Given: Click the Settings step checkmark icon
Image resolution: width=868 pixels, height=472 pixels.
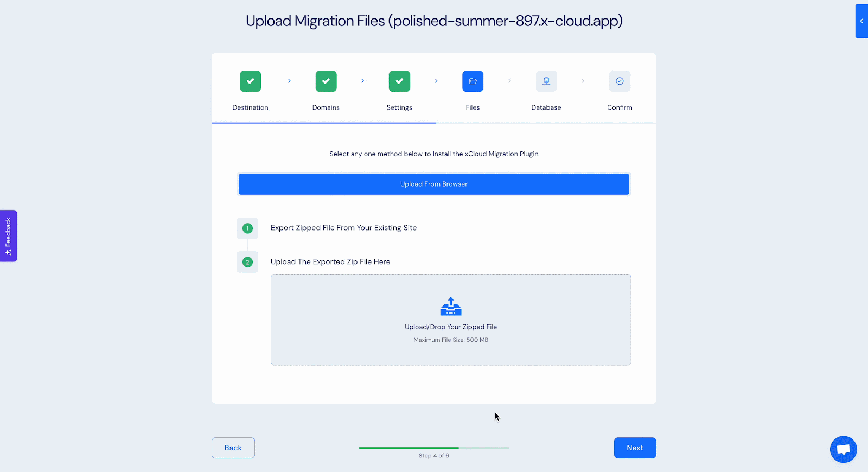Looking at the screenshot, I should (x=399, y=81).
